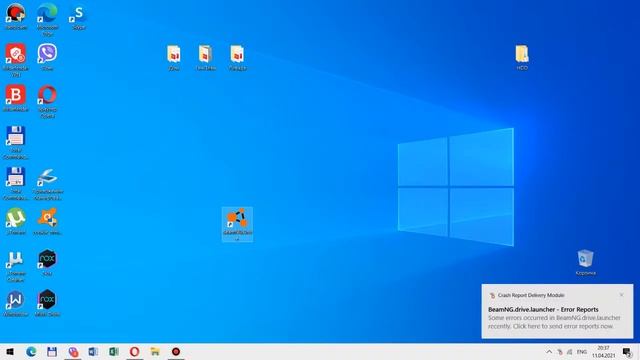Image resolution: width=640 pixels, height=360 pixels.
Task: Launch Opera browser from the desktop
Action: click(x=47, y=101)
